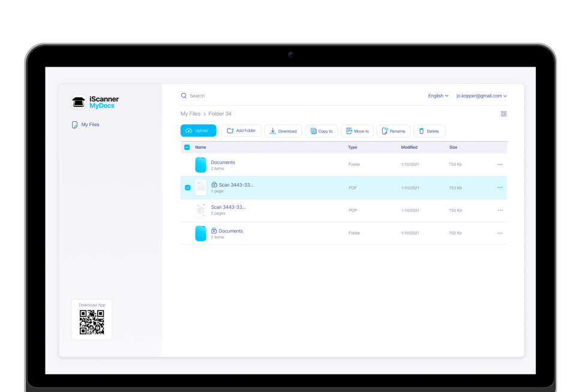Click into the Search field

tap(240, 96)
